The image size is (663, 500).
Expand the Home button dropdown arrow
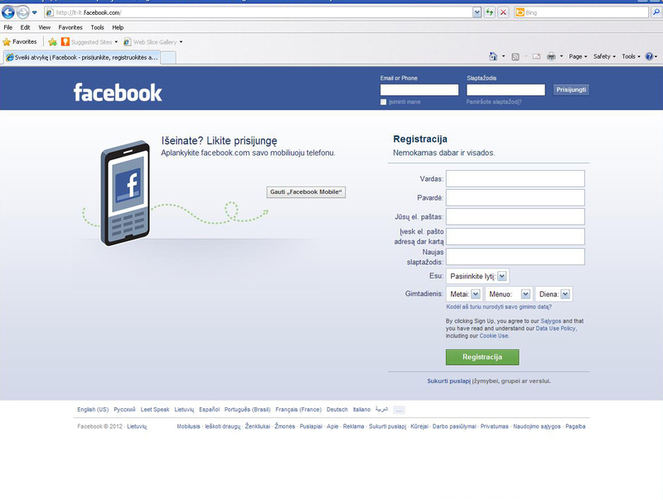pyautogui.click(x=503, y=56)
